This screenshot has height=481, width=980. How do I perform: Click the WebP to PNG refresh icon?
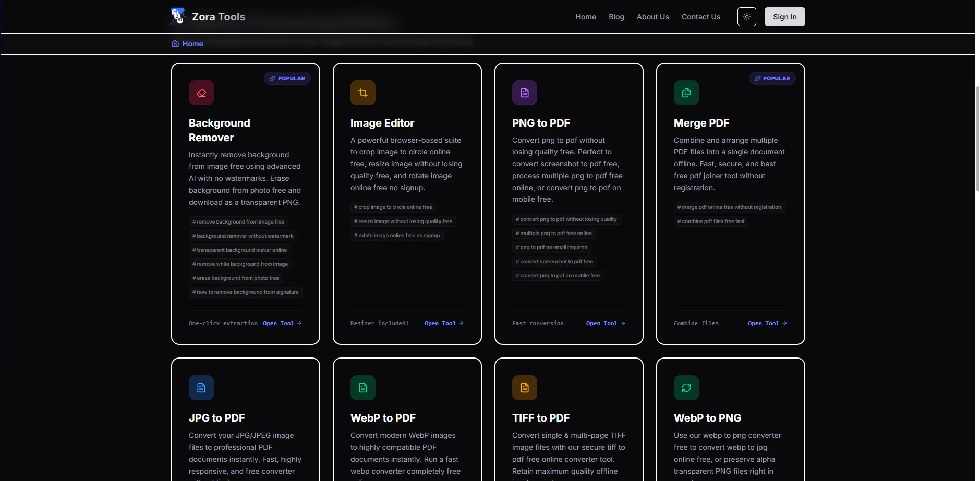point(686,388)
